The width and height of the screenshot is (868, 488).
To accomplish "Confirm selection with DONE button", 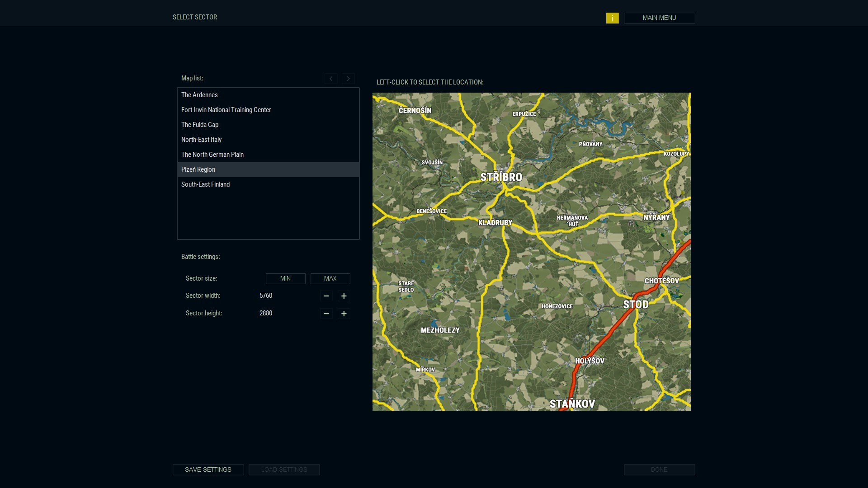I will tap(659, 469).
